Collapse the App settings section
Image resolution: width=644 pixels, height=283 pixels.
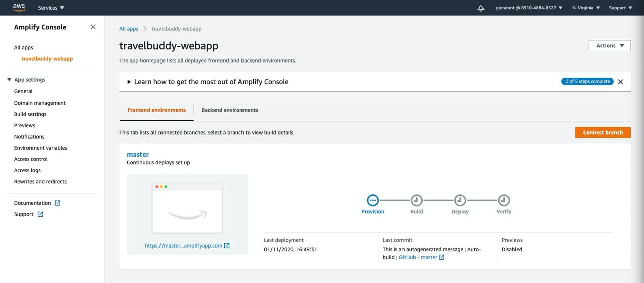[x=9, y=80]
